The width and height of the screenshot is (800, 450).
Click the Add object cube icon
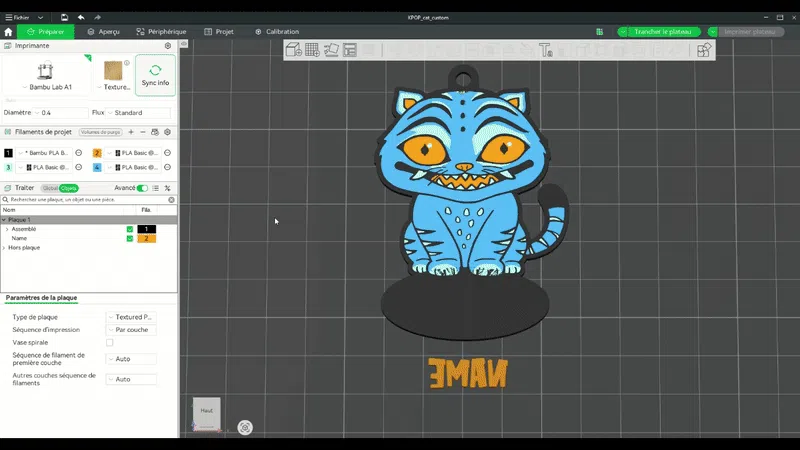click(x=293, y=49)
